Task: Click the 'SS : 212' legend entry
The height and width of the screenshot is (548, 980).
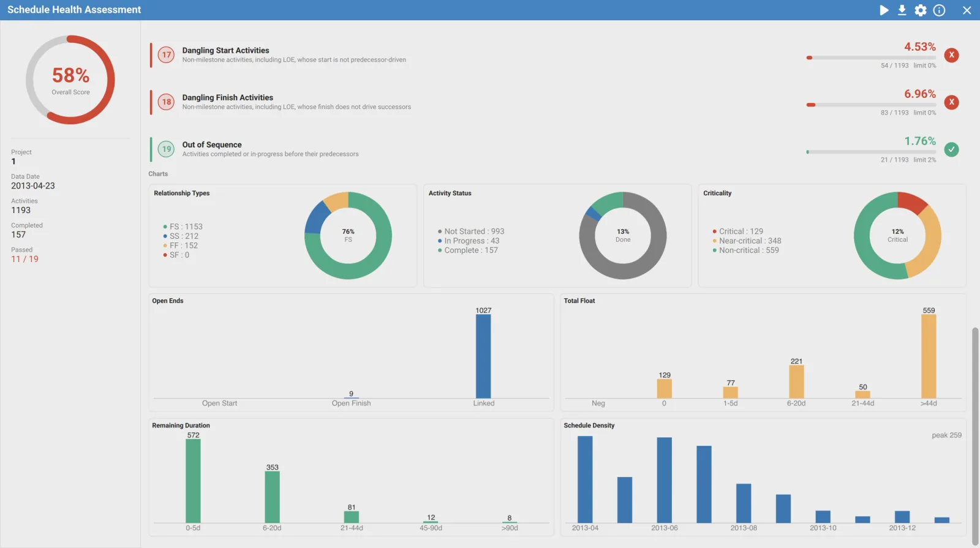Action: pyautogui.click(x=181, y=236)
